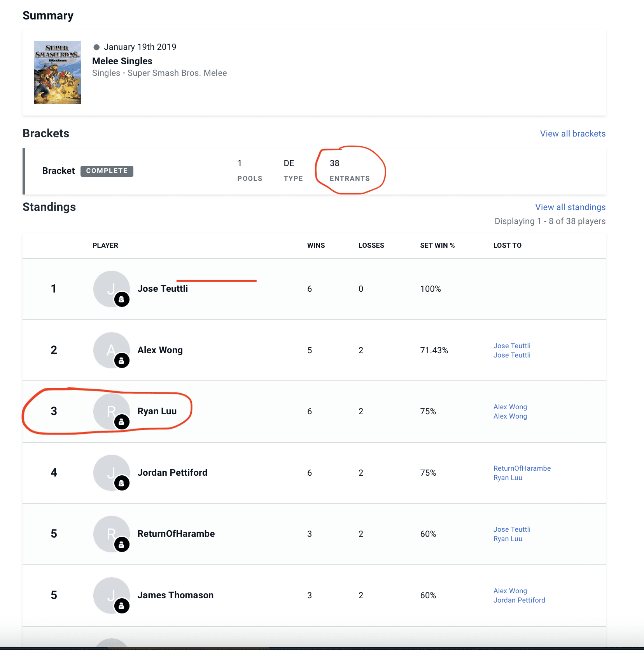644x650 pixels.
Task: Select player name ReturnOfHarambe in standings
Action: (x=176, y=534)
